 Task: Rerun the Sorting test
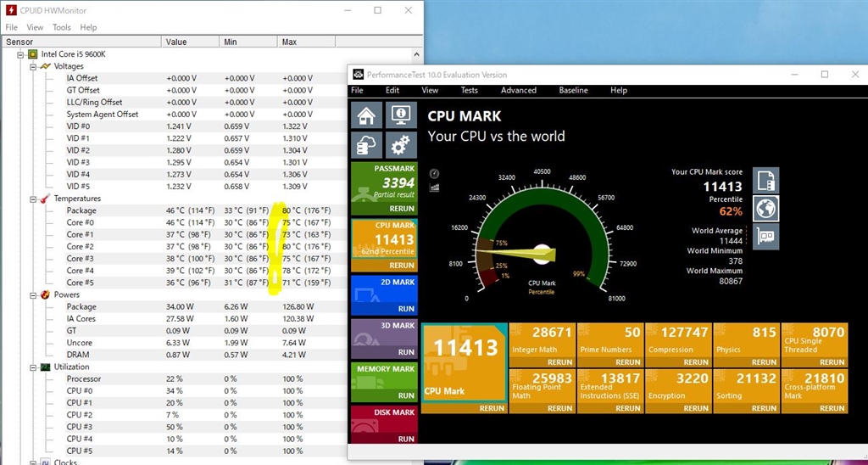coord(764,408)
